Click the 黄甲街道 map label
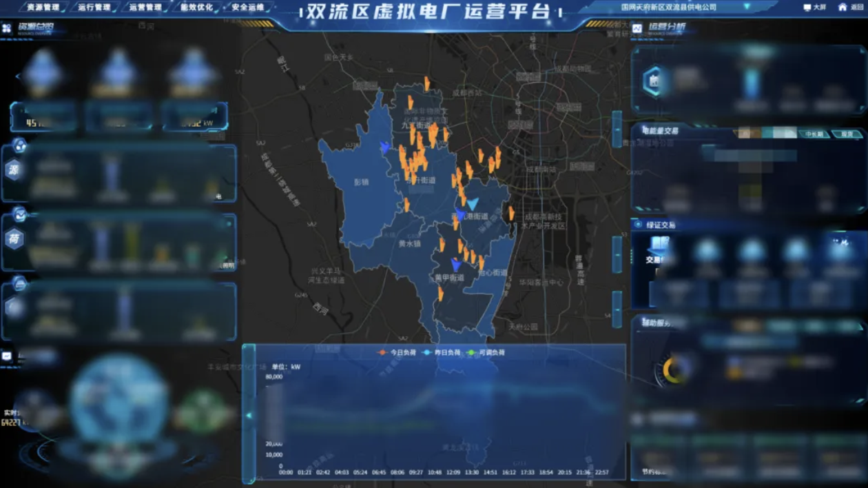868x488 pixels. click(x=449, y=278)
